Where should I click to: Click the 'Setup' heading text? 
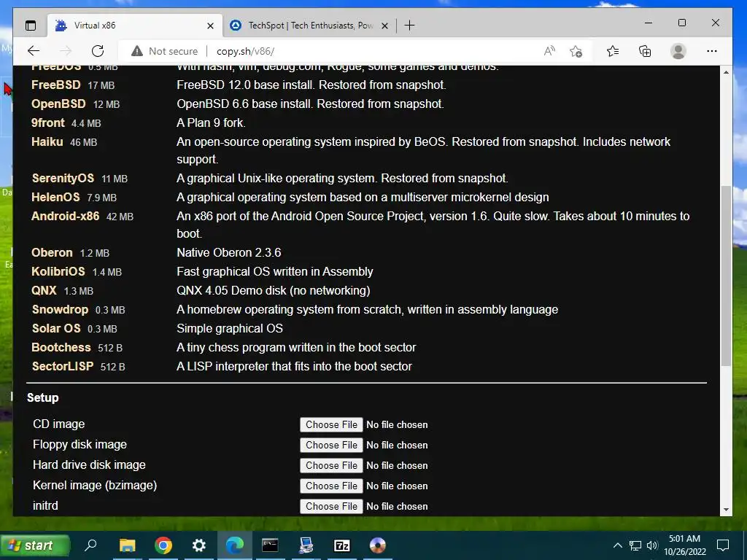(x=43, y=397)
